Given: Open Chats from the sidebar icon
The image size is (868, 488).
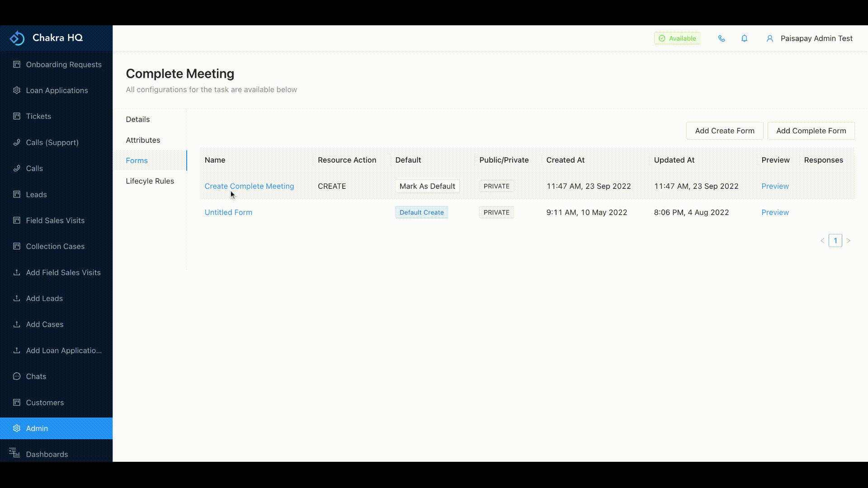Looking at the screenshot, I should click(x=16, y=376).
